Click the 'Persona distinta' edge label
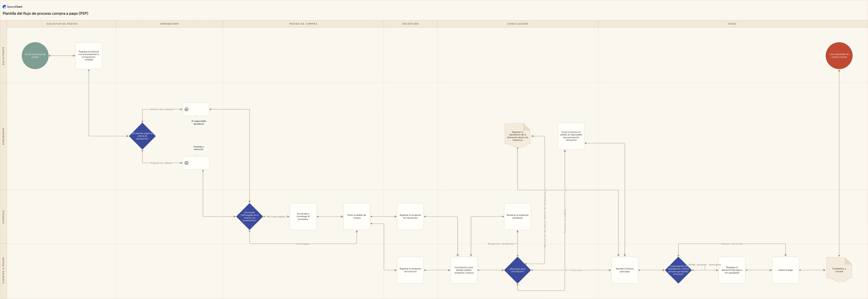Viewport: 868px width, 299px height. tap(732, 244)
